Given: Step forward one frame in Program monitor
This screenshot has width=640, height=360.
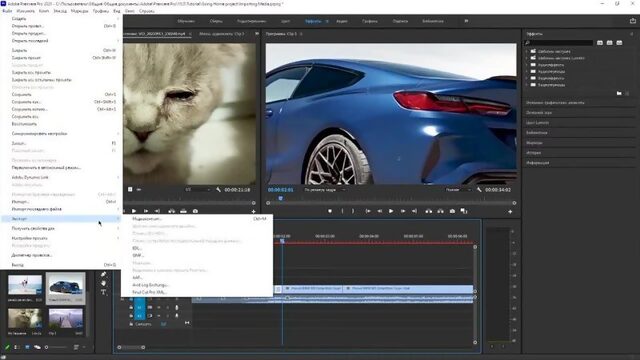Looking at the screenshot, I should click(x=403, y=211).
